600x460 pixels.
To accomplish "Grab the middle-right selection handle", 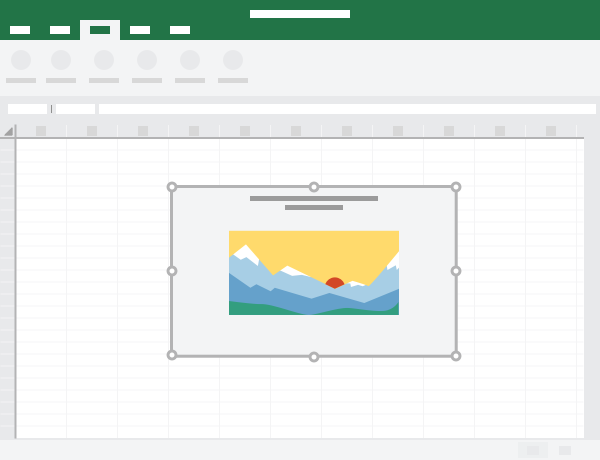I will pyautogui.click(x=456, y=271).
